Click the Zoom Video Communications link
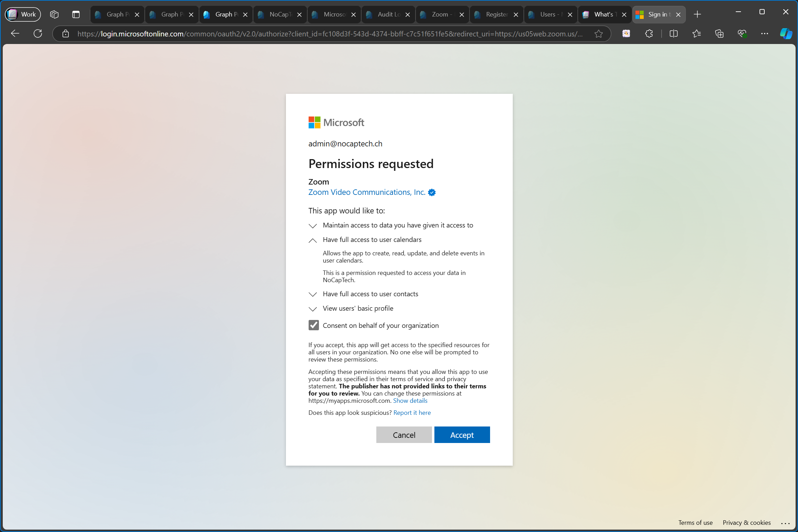 click(x=366, y=192)
